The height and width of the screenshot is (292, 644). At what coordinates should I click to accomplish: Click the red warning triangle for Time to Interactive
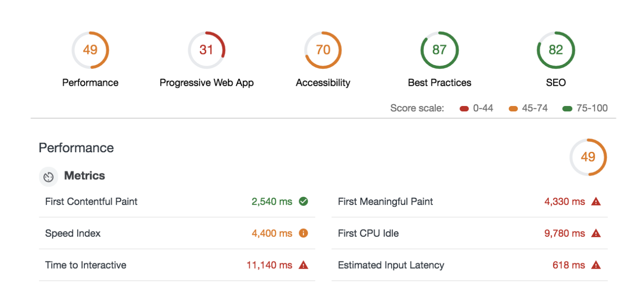304,265
